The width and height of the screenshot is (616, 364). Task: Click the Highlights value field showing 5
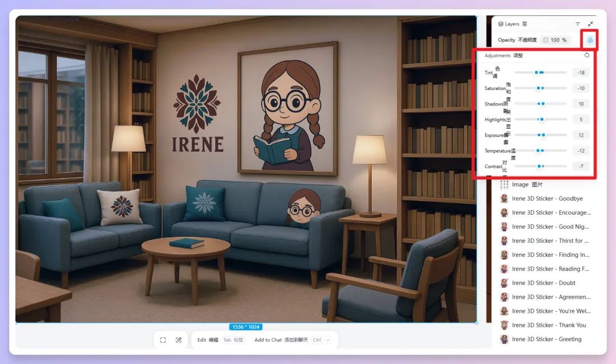[x=581, y=120]
